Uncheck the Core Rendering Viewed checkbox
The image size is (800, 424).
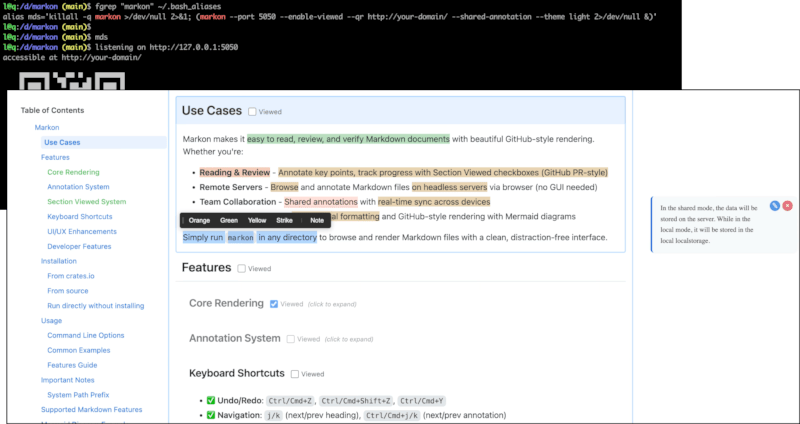point(274,303)
